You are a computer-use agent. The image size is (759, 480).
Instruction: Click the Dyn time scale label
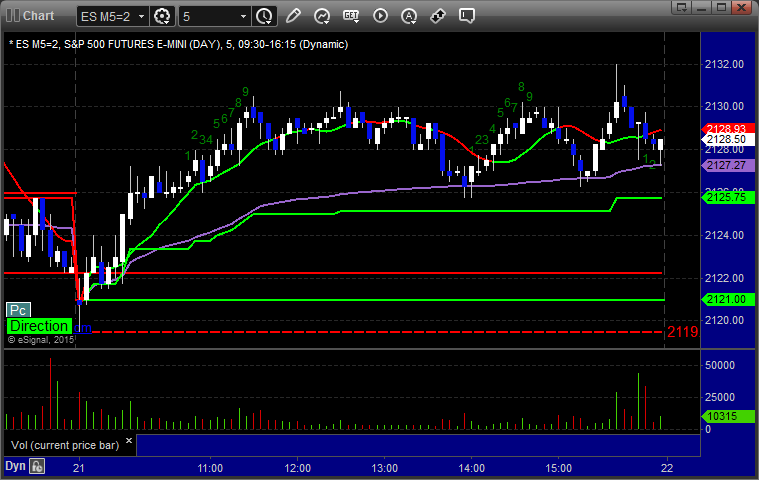[x=15, y=466]
